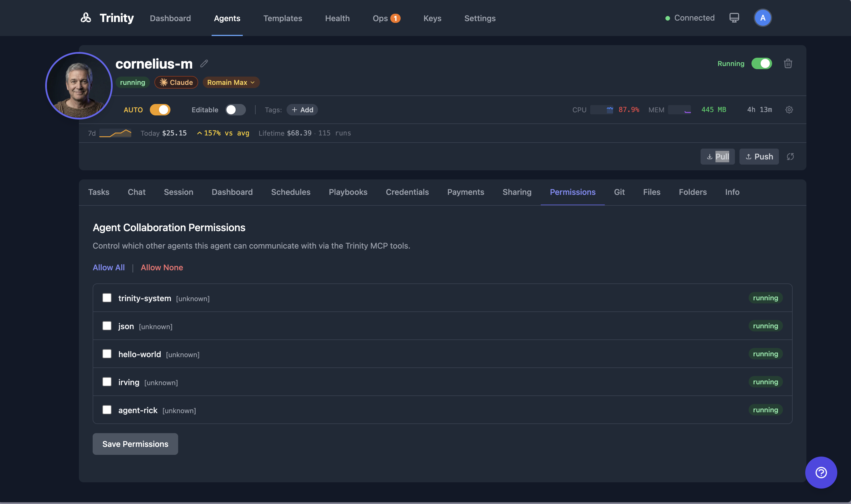
Task: Open the user avatar A menu
Action: point(763,18)
